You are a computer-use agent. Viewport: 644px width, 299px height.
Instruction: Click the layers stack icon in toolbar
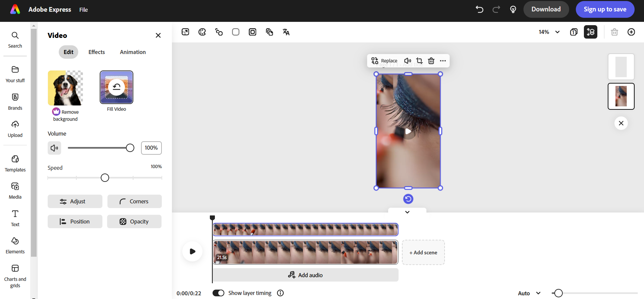[269, 32]
